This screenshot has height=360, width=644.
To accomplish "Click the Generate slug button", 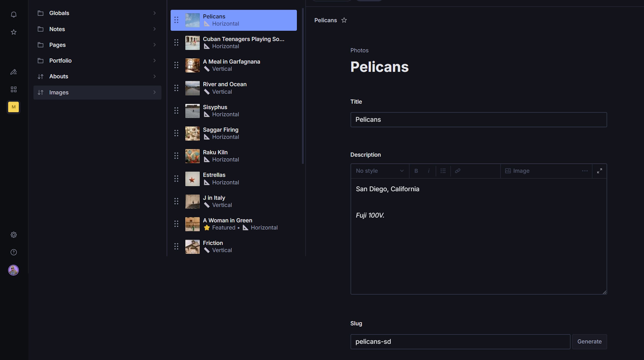I will (589, 341).
